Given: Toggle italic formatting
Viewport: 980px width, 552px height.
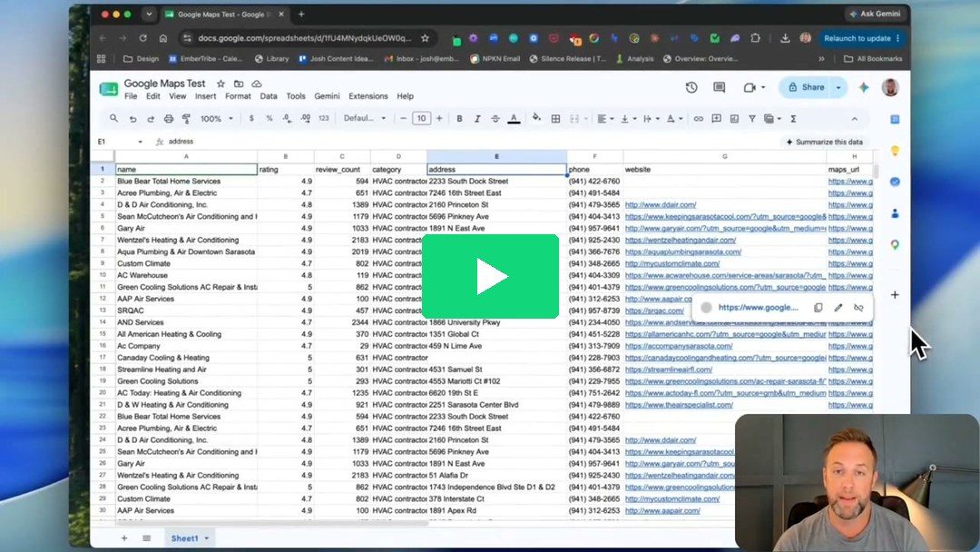Looking at the screenshot, I should coord(477,119).
